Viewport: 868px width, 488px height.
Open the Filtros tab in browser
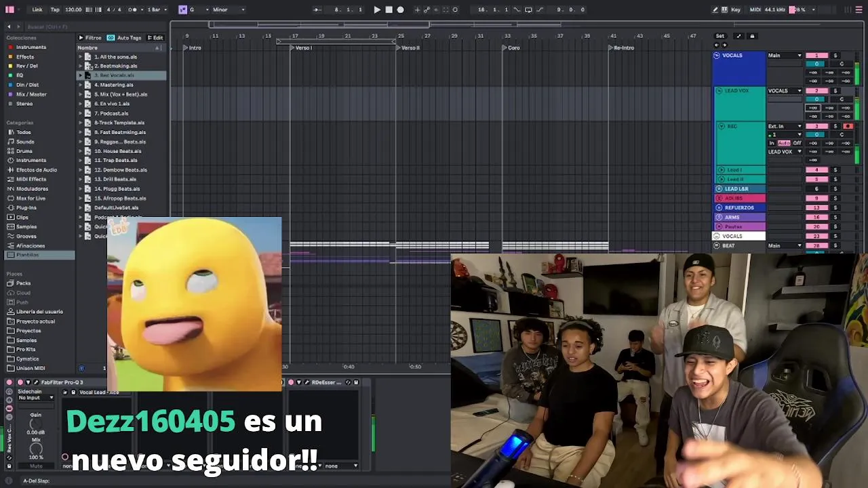[x=90, y=38]
